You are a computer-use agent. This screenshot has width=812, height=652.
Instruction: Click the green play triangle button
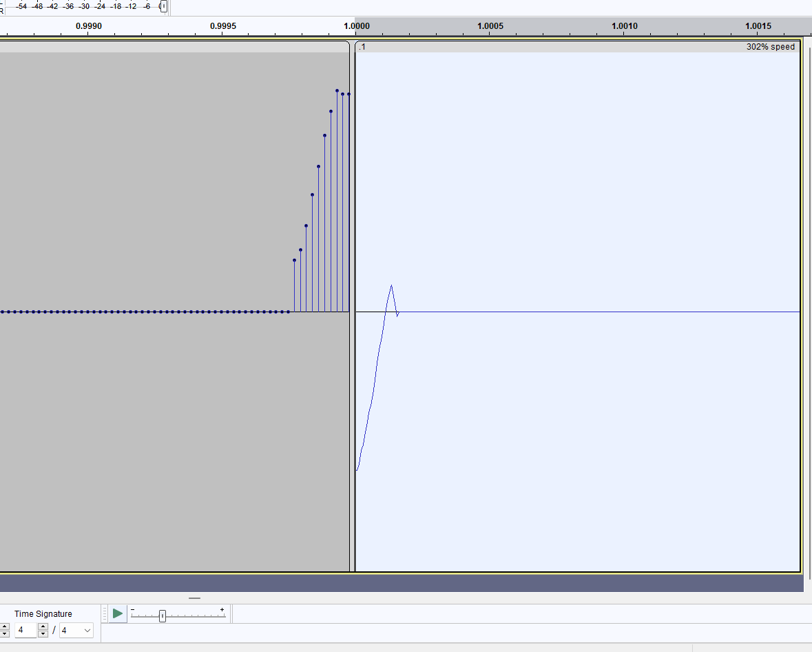tap(116, 613)
